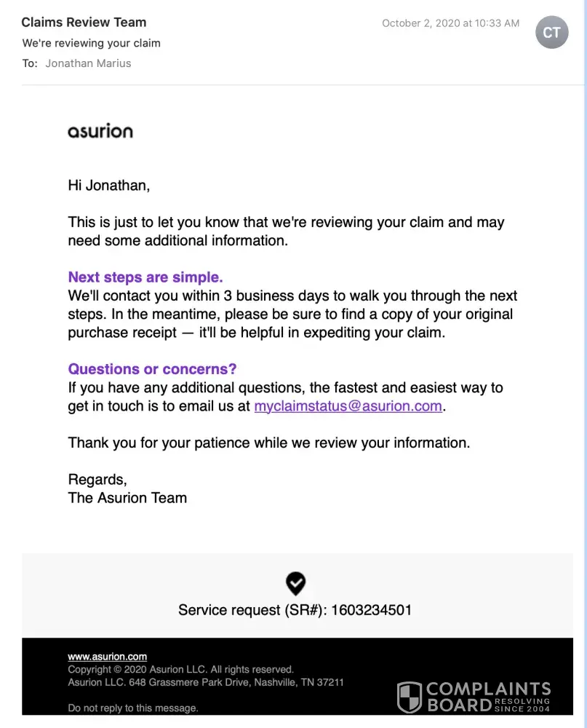Open the myclaimstatus@asurion.com email link
Viewport: 587px width, 728px height.
(x=348, y=406)
